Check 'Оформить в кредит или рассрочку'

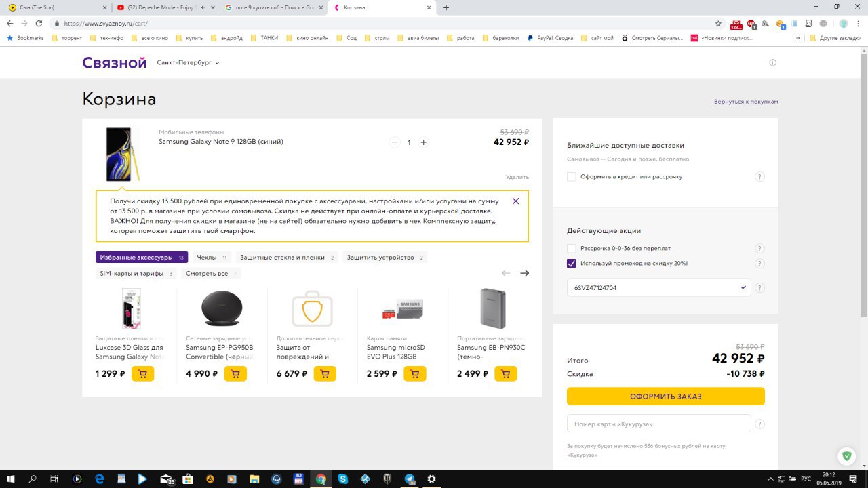[x=572, y=177]
